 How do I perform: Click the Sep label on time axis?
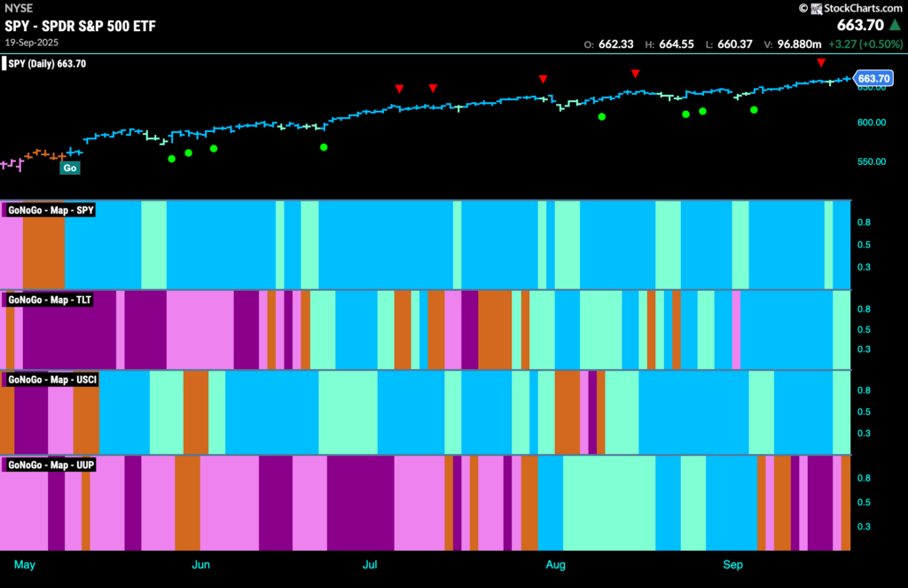732,564
